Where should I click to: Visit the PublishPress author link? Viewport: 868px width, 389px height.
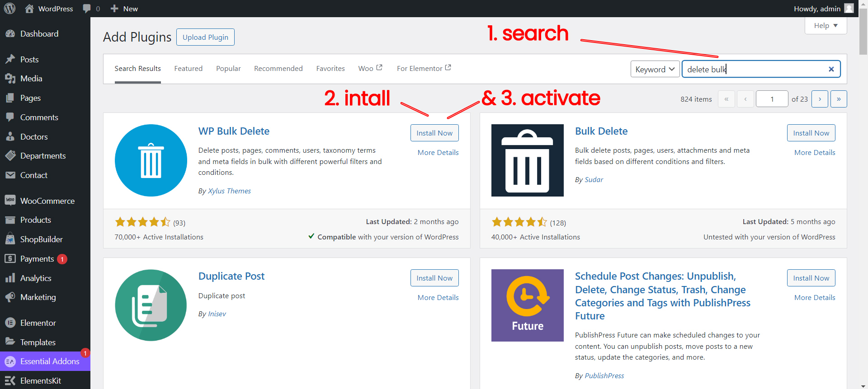[x=604, y=376]
